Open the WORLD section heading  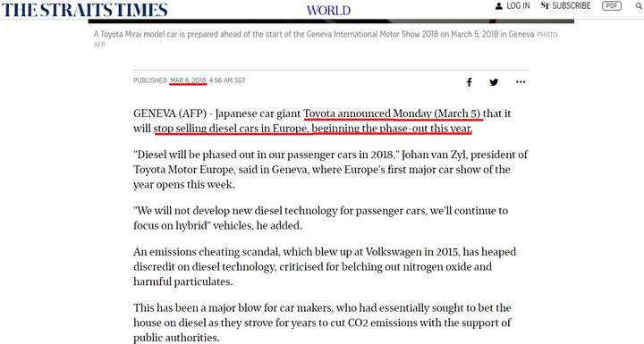click(x=328, y=10)
